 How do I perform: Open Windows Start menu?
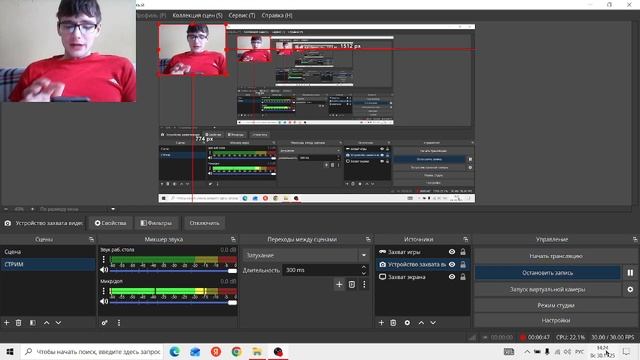point(10,351)
